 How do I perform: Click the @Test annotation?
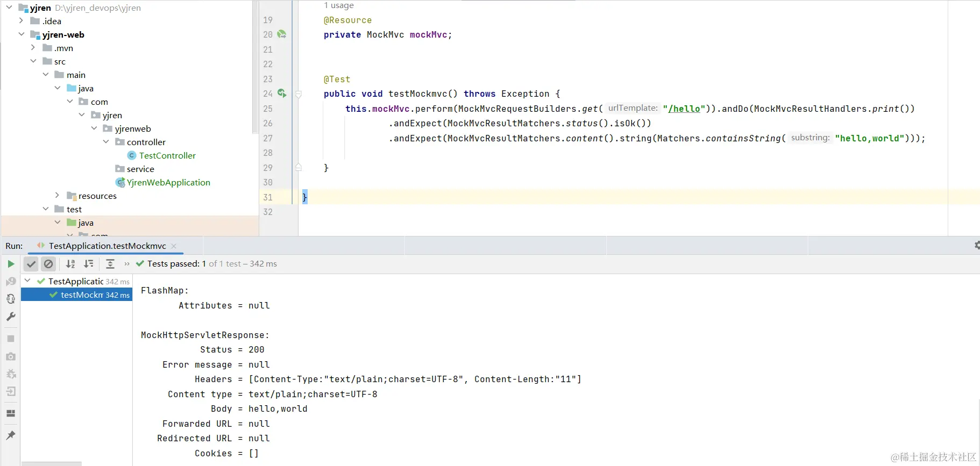click(x=337, y=80)
